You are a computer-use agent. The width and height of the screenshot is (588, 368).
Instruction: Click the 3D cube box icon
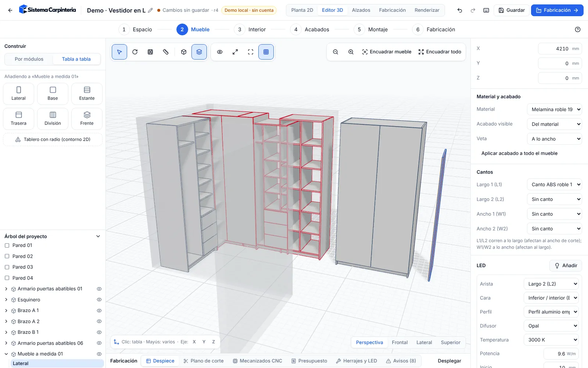coord(184,52)
